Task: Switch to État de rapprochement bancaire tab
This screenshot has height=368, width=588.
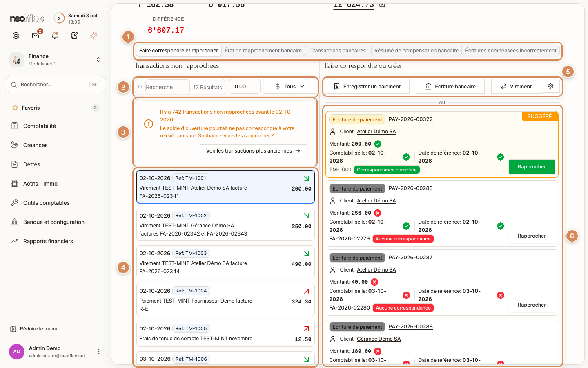Action: pyautogui.click(x=263, y=51)
